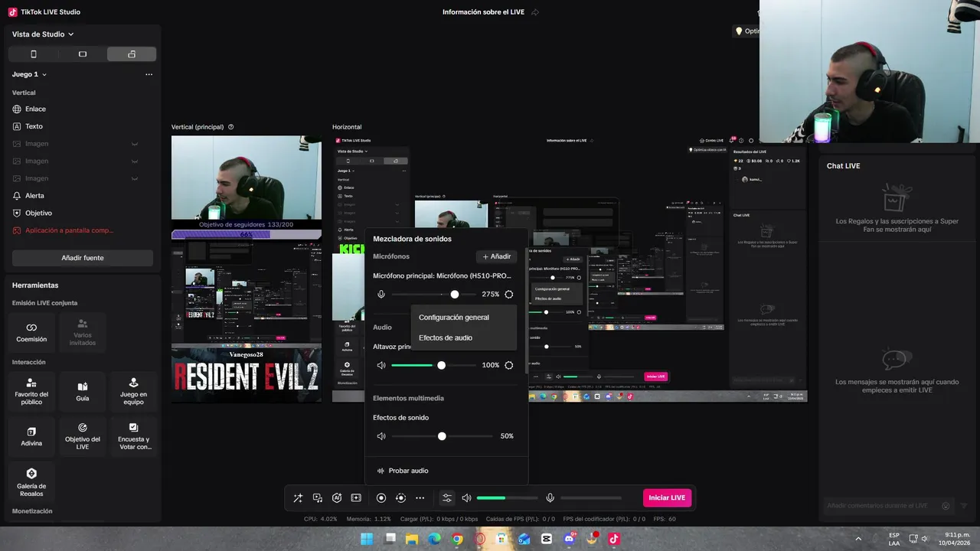
Task: Open File Explorer from the taskbar
Action: [412, 539]
